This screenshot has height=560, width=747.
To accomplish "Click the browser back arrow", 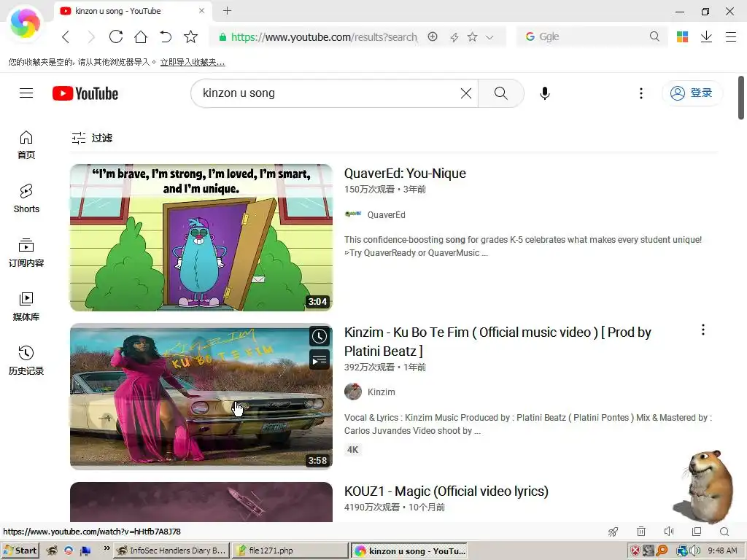I will [66, 36].
